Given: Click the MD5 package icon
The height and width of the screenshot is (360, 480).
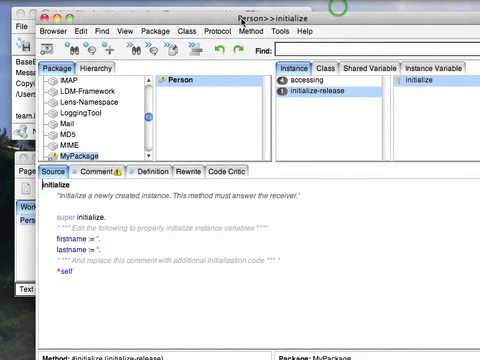Looking at the screenshot, I should [x=53, y=135].
